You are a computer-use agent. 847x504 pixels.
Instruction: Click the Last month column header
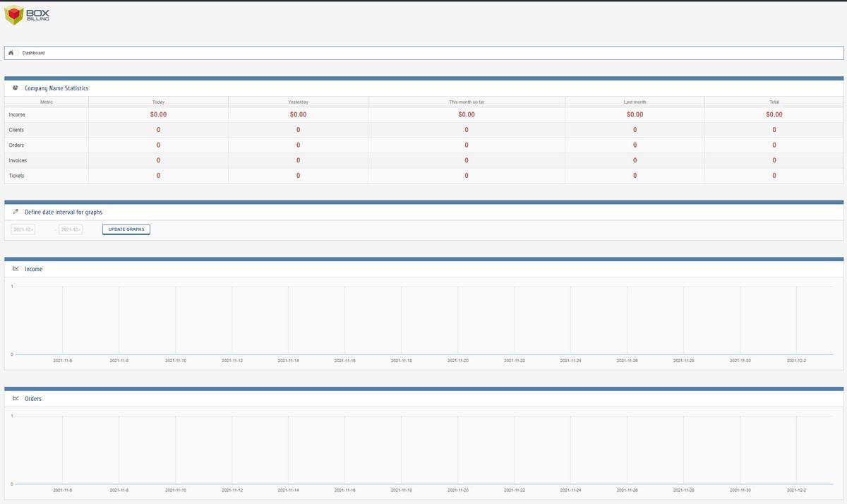(x=635, y=102)
